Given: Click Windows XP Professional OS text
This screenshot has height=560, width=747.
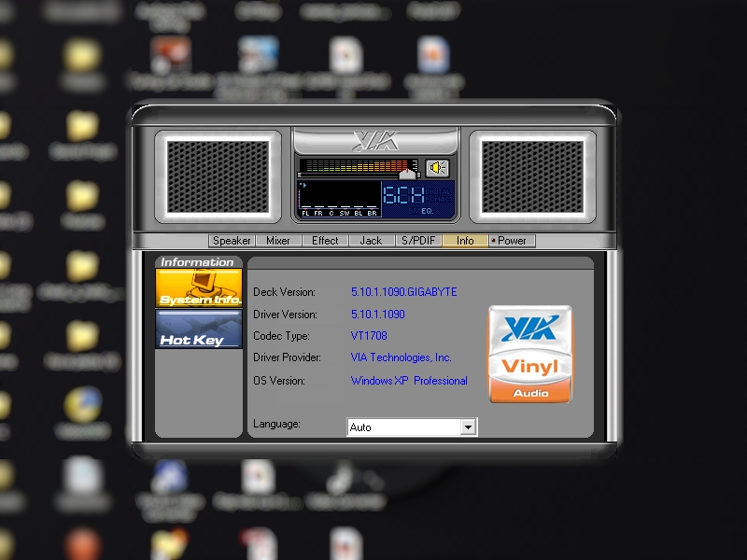Looking at the screenshot, I should tap(409, 381).
